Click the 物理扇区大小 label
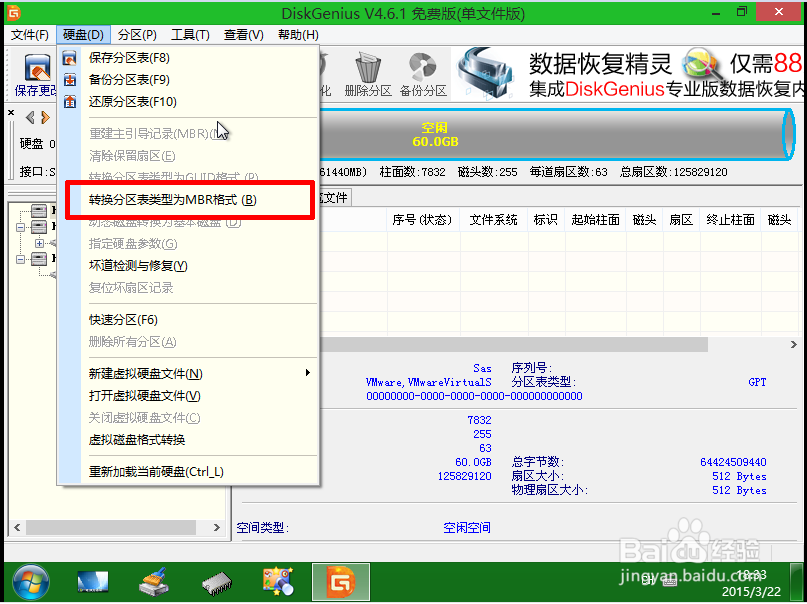Screen dimensions: 807x604 click(549, 490)
